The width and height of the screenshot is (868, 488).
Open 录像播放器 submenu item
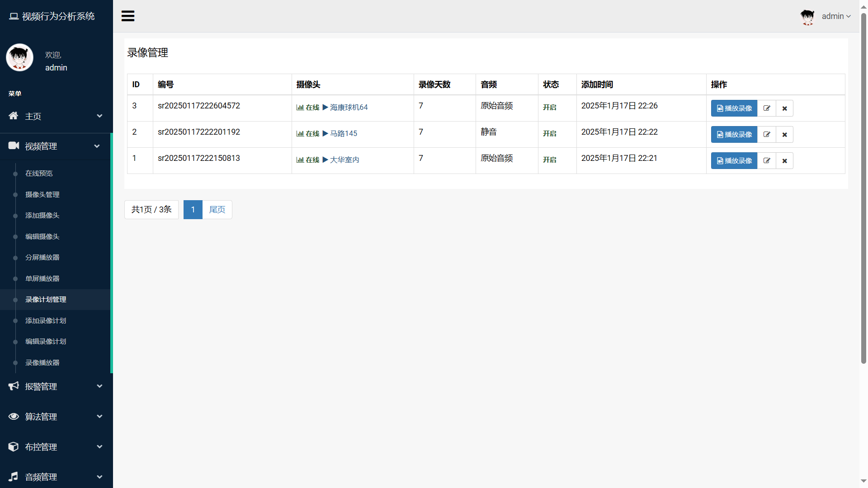click(x=42, y=363)
